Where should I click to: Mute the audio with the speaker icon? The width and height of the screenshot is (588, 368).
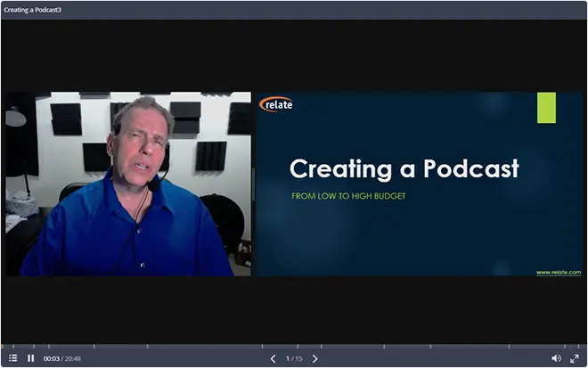point(556,358)
